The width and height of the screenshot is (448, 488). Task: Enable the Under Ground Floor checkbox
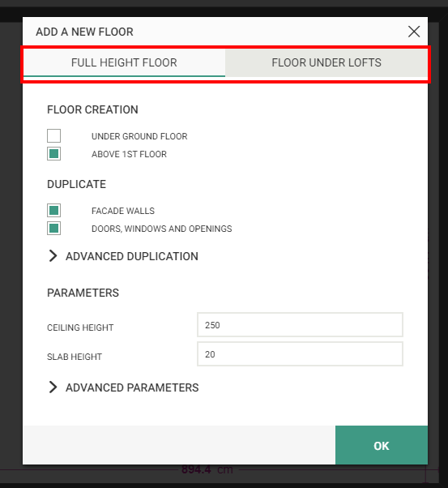pos(53,136)
